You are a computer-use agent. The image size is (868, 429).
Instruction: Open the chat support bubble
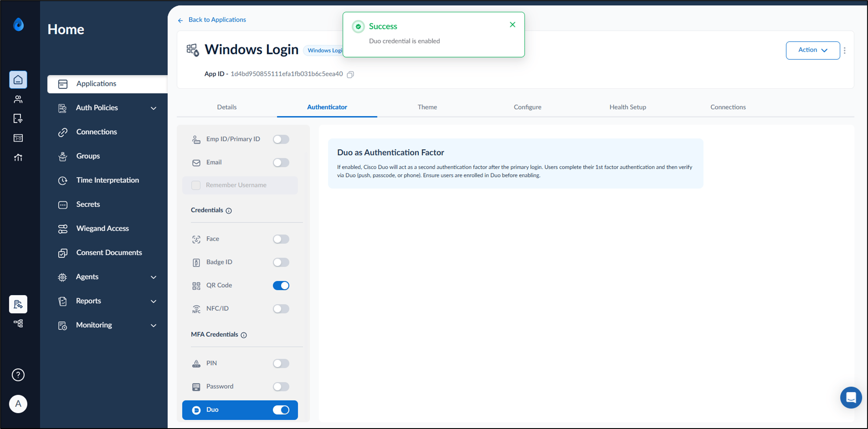click(851, 397)
